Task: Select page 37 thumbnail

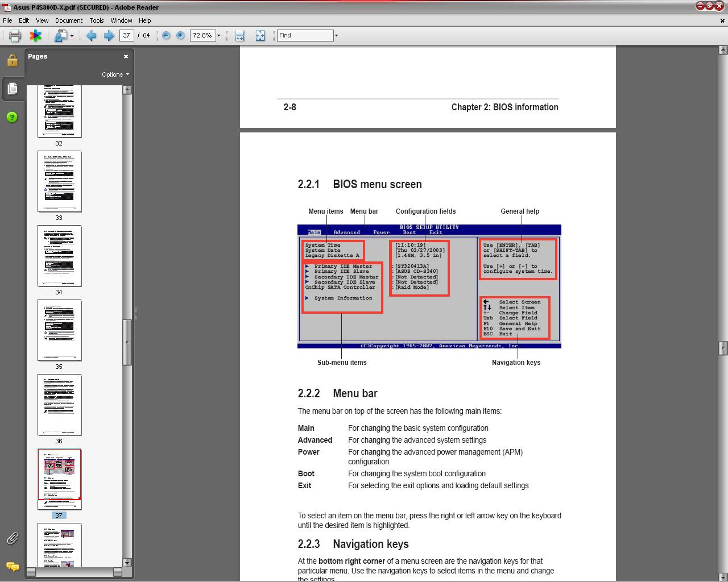Action: click(59, 479)
